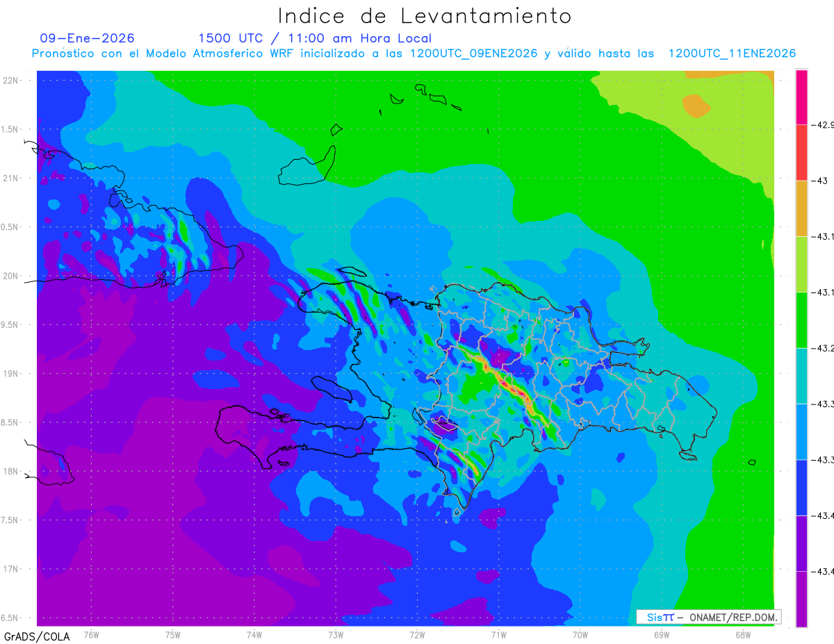
Task: Select the dark blue swatch on the color scale
Action: point(801,487)
